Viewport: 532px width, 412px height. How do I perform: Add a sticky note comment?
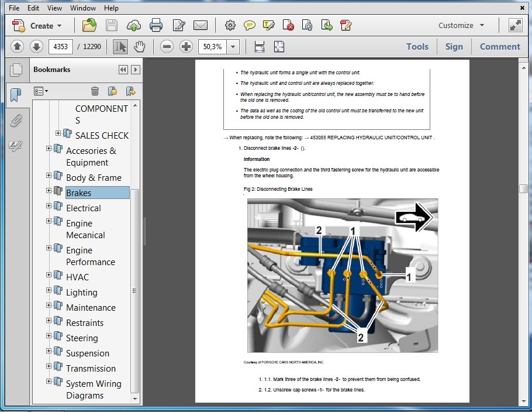click(x=250, y=26)
